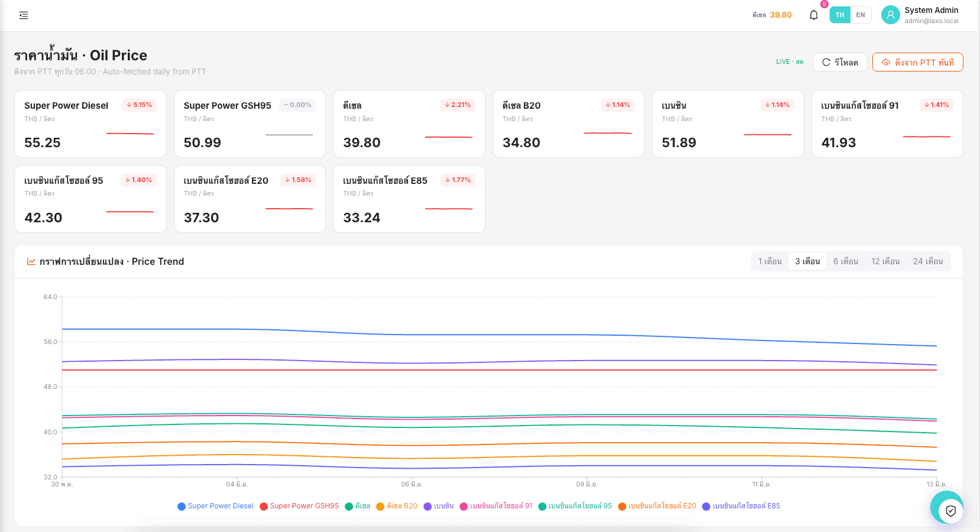Click the LIVE status indicator
Viewport: 980px width, 532px height.
[790, 62]
